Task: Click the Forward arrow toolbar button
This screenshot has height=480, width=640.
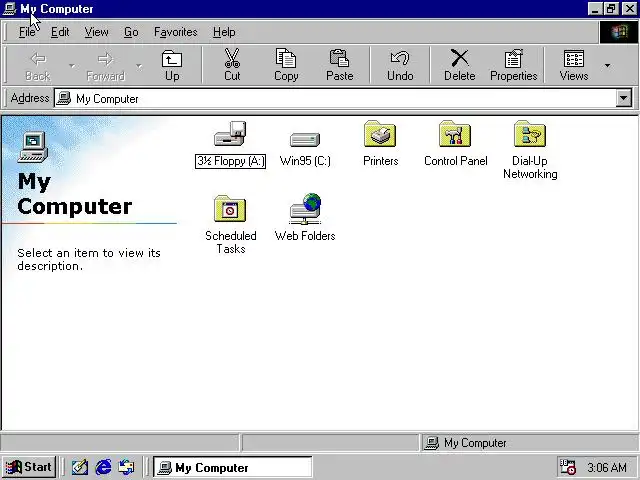Action: click(x=105, y=65)
